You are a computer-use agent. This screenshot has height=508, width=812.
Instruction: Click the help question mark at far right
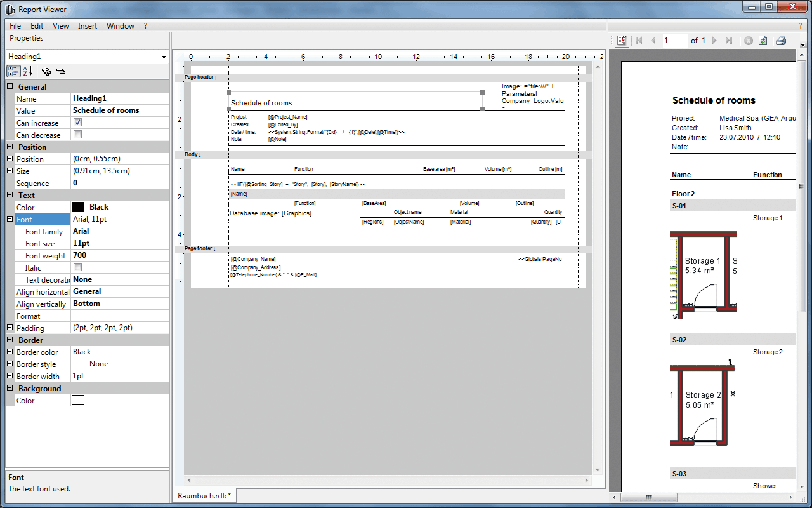(x=801, y=26)
